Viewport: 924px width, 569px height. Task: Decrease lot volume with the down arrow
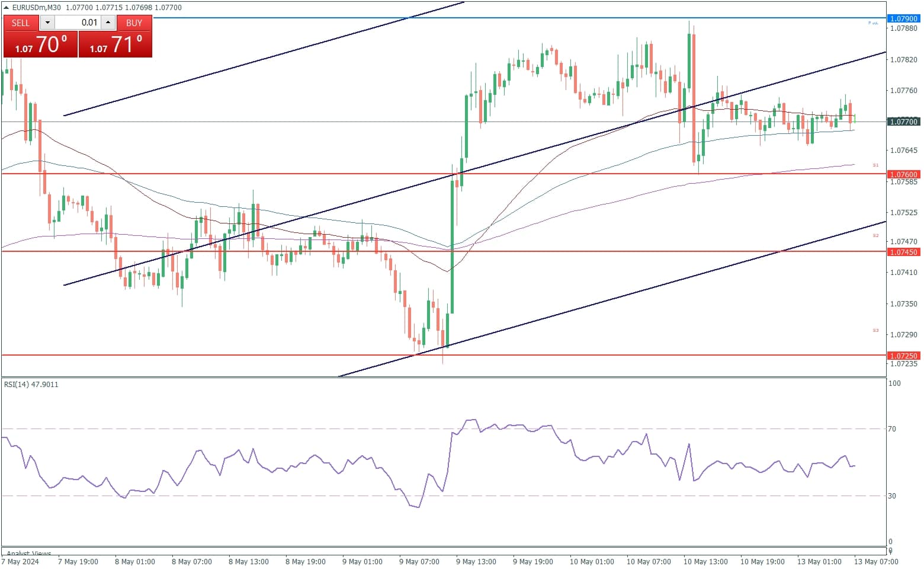47,23
